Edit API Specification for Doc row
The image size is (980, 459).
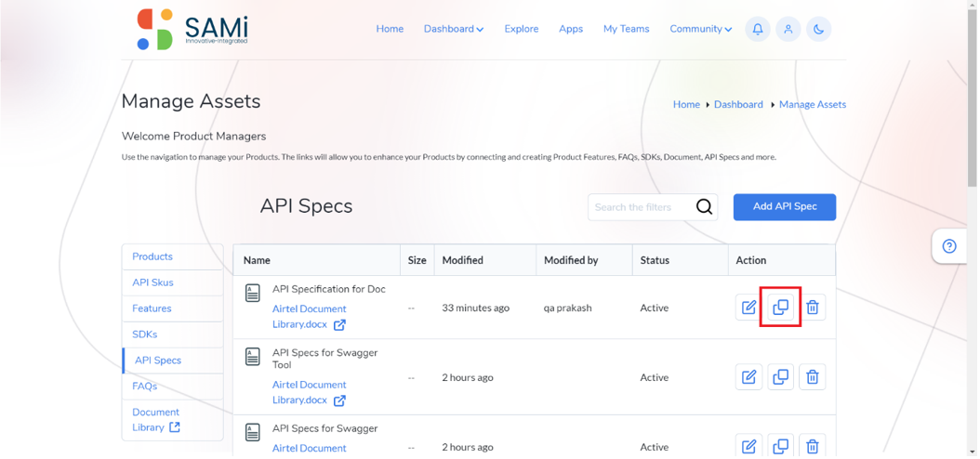(748, 308)
